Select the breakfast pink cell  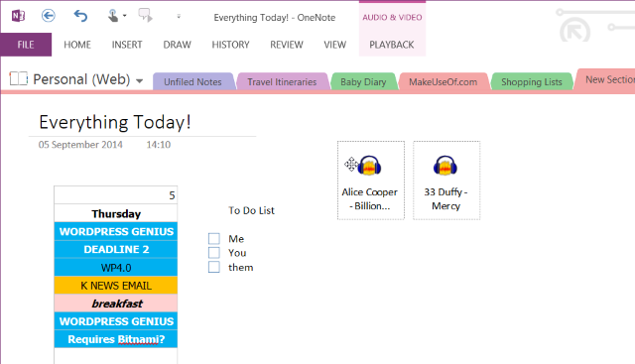point(116,303)
